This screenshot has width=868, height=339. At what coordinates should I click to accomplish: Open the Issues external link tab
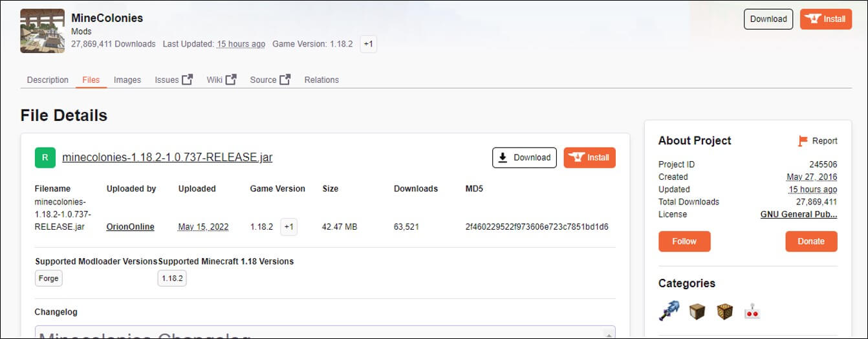(173, 80)
